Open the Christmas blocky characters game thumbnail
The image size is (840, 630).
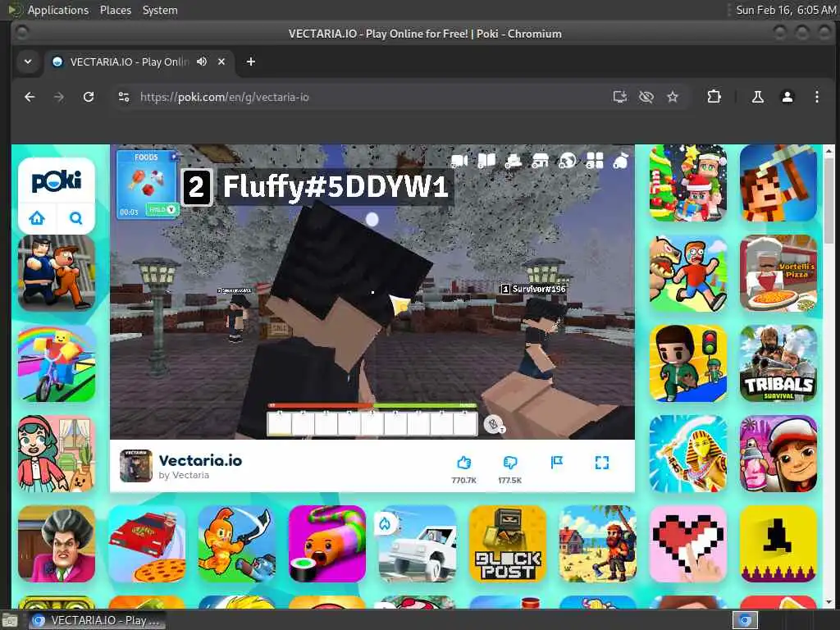[688, 183]
